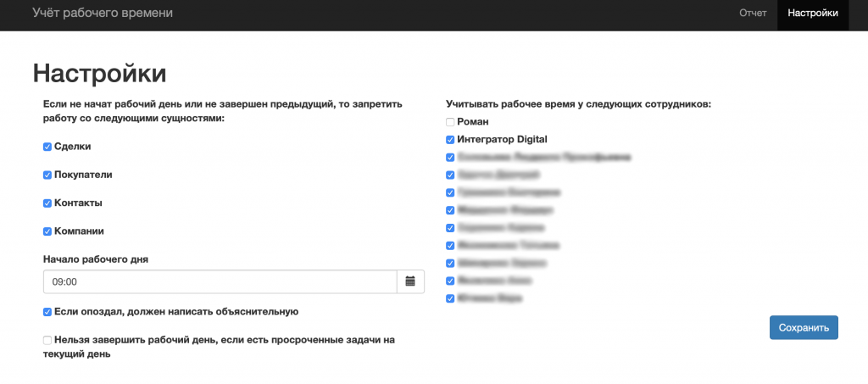Viewport: 868px width, 384px height.
Task: Select the Настройки navigation tab
Action: pyautogui.click(x=812, y=14)
